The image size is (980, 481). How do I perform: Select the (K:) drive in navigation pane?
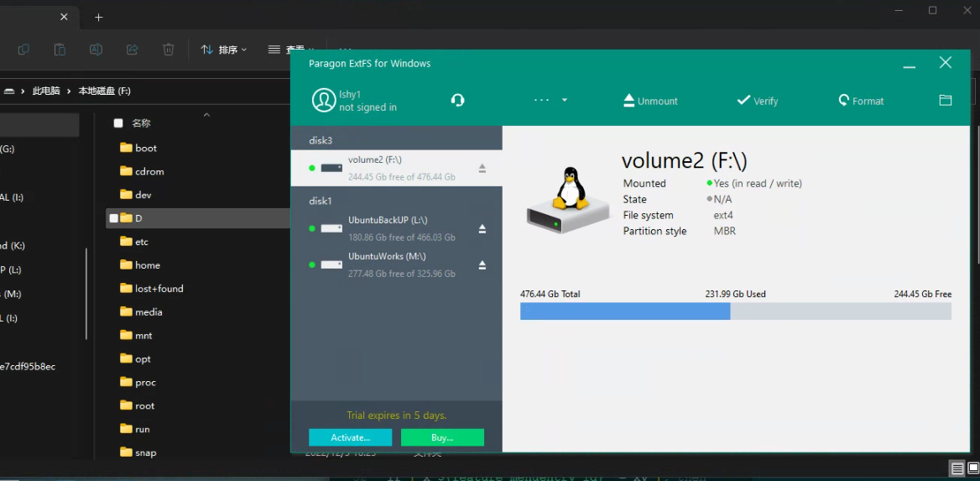[13, 246]
